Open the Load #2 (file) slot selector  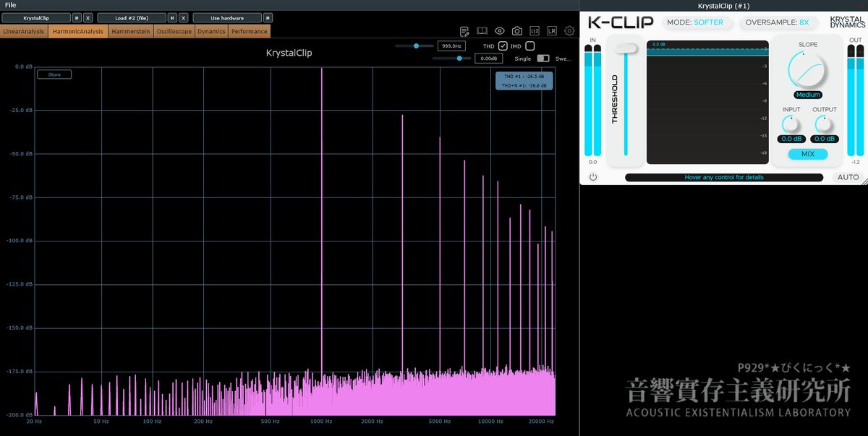coord(132,17)
